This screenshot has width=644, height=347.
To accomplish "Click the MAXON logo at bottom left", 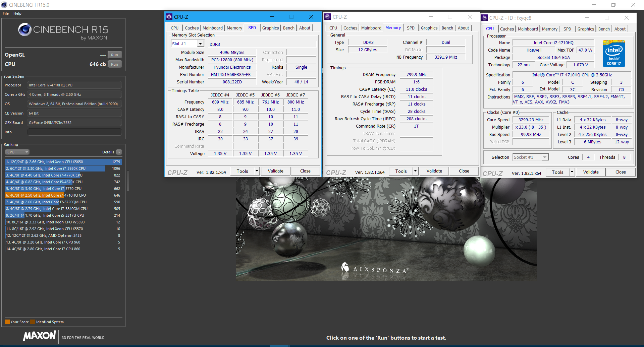I will click(x=40, y=336).
